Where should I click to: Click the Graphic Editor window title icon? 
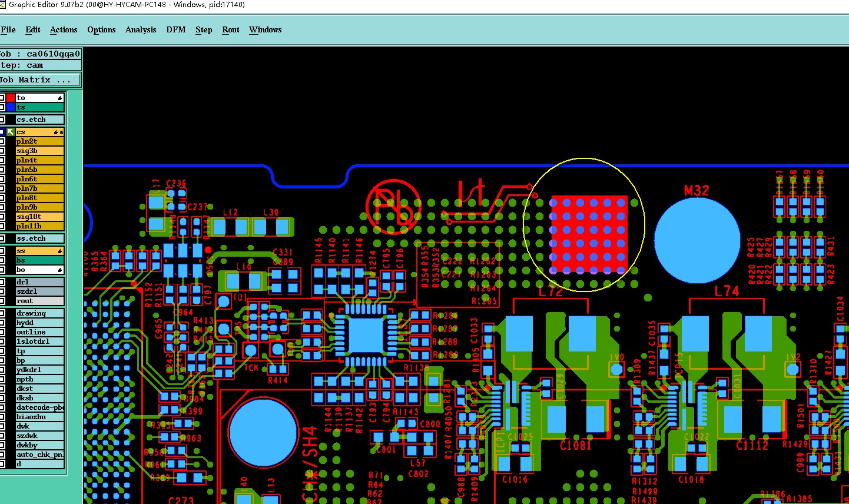(3, 5)
